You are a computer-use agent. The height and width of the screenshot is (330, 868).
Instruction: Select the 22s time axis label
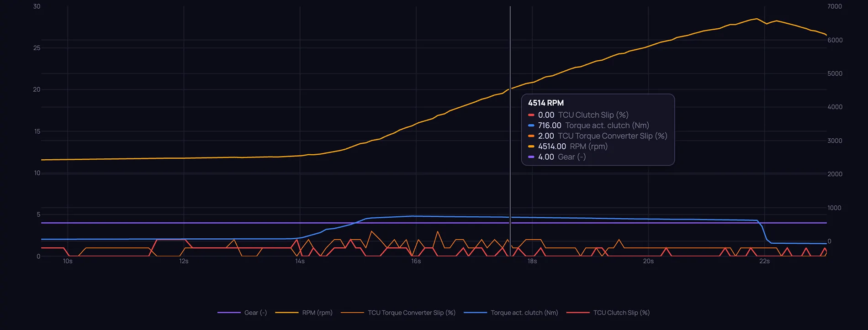(764, 261)
